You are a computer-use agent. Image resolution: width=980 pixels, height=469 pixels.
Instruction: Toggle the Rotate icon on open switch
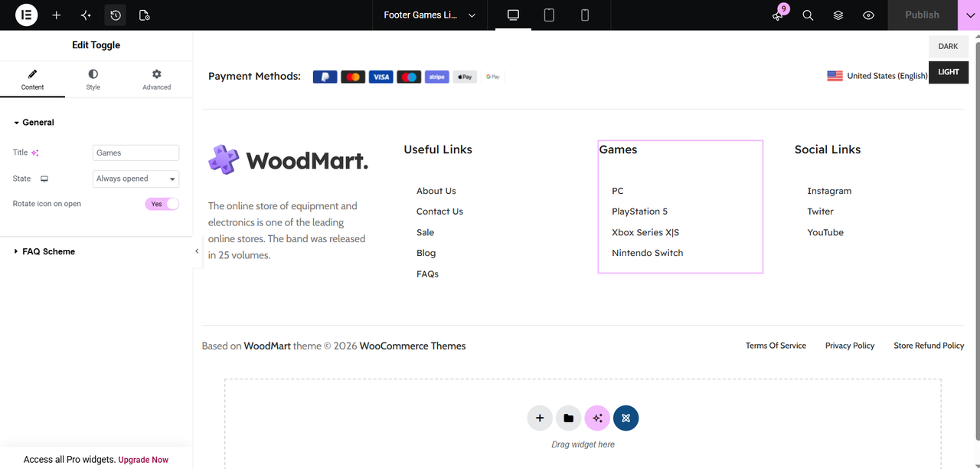point(162,204)
